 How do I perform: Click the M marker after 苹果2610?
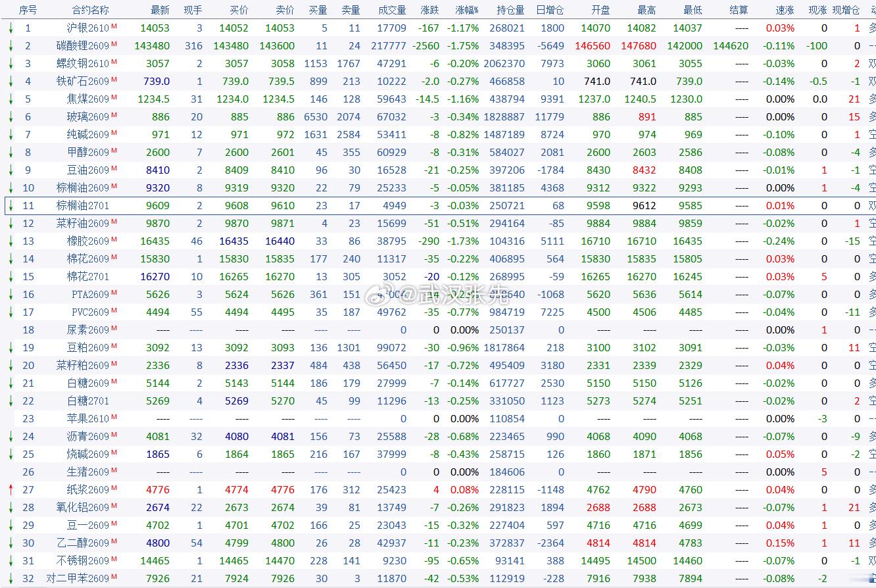[x=114, y=416]
